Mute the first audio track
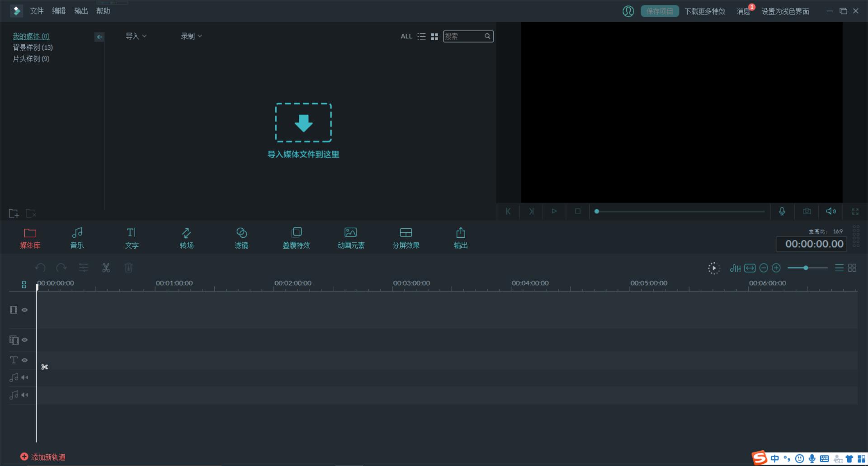868x466 pixels. pos(25,377)
